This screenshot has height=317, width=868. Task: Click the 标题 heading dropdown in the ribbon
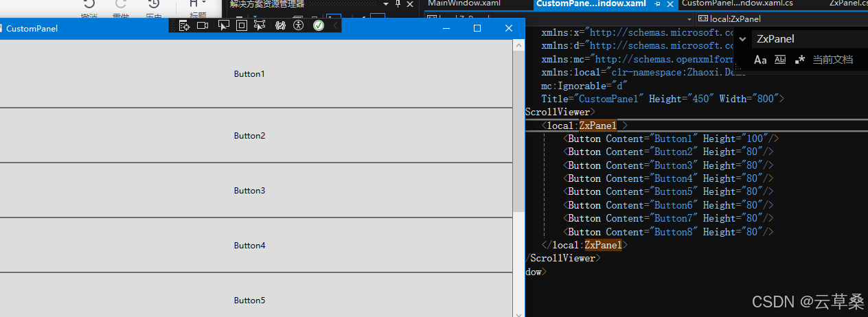197,8
